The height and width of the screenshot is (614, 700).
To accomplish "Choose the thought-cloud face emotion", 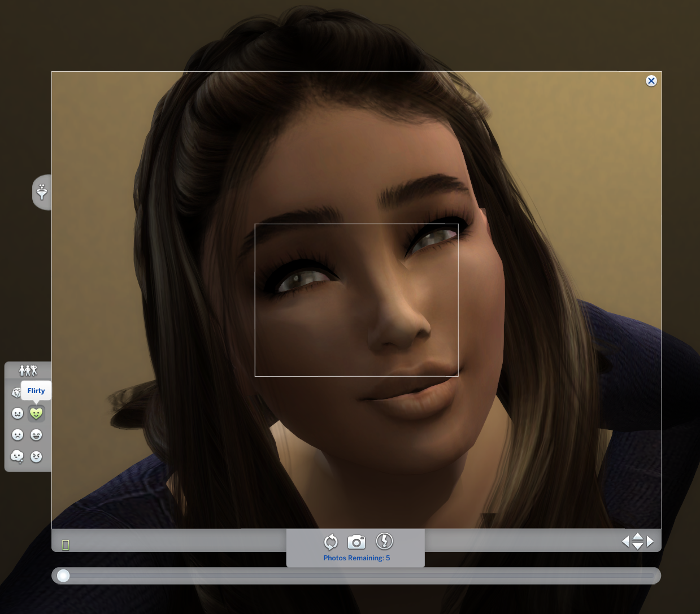I will pyautogui.click(x=18, y=456).
